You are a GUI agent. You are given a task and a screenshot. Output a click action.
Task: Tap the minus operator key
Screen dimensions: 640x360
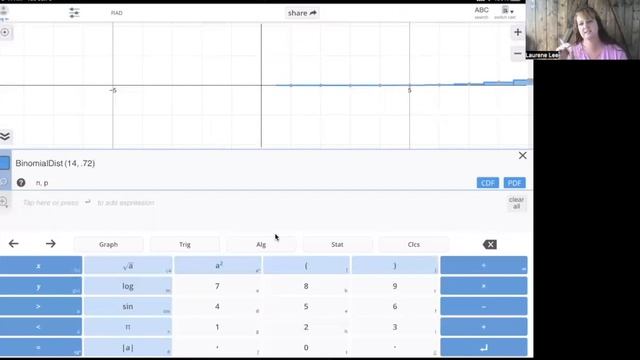click(484, 307)
